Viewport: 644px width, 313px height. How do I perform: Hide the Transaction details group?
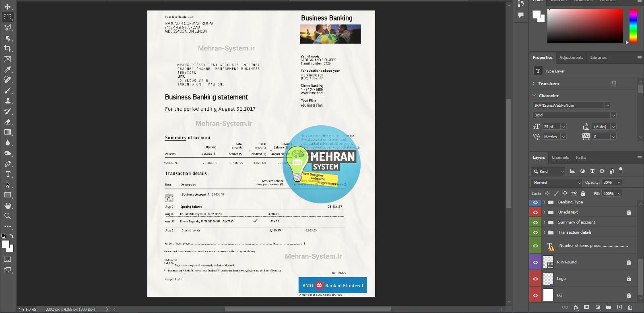click(535, 232)
